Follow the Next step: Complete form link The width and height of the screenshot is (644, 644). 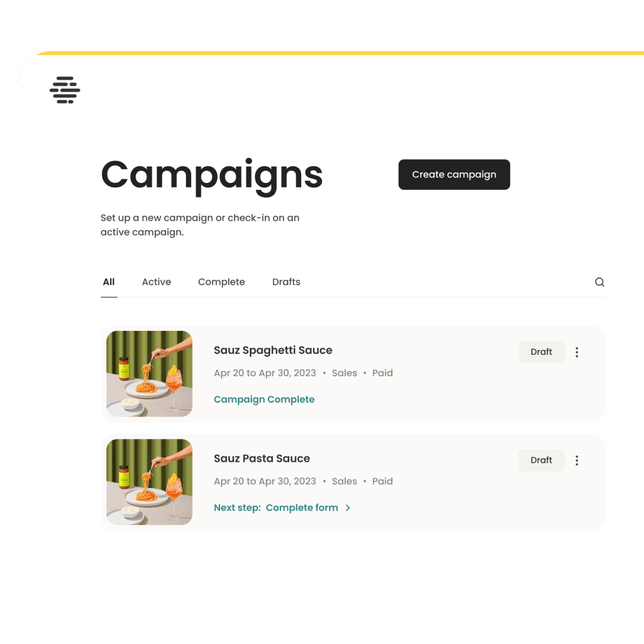pos(276,508)
